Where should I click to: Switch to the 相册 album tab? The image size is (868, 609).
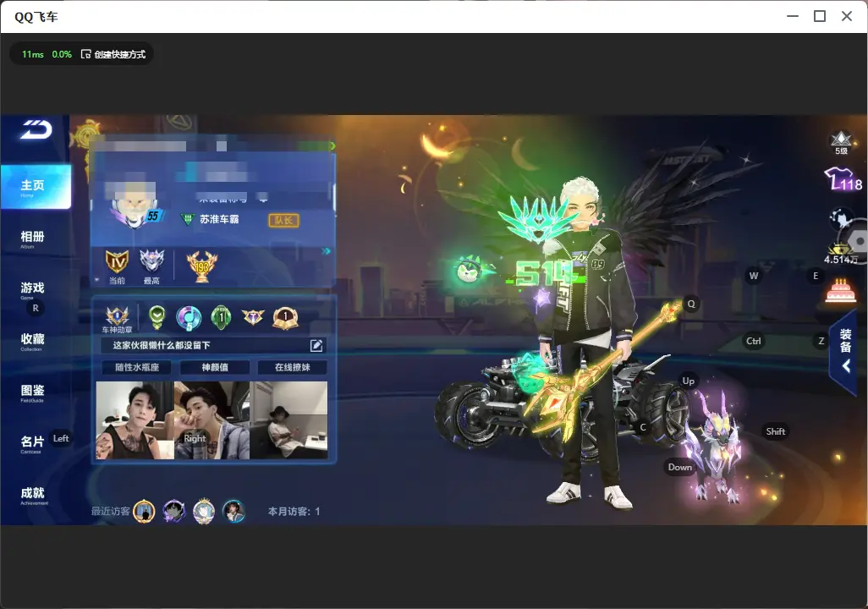click(32, 239)
